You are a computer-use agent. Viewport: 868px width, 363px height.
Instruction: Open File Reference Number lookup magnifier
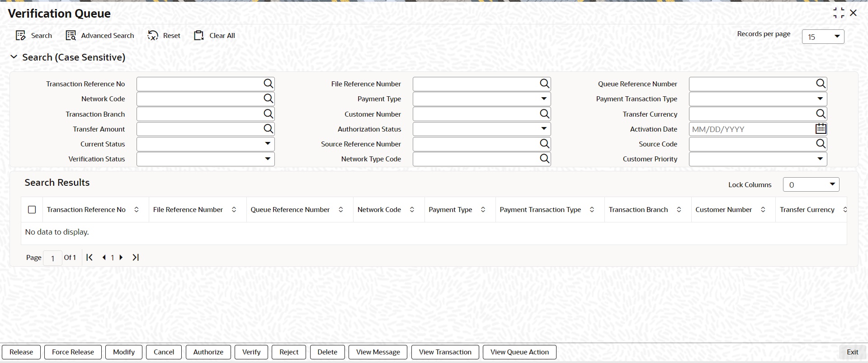click(x=544, y=84)
